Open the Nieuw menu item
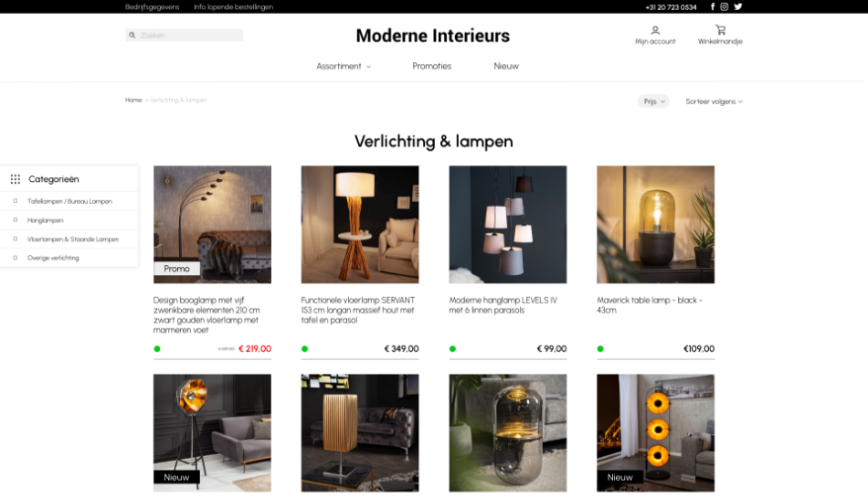This screenshot has width=868, height=500. coord(506,66)
